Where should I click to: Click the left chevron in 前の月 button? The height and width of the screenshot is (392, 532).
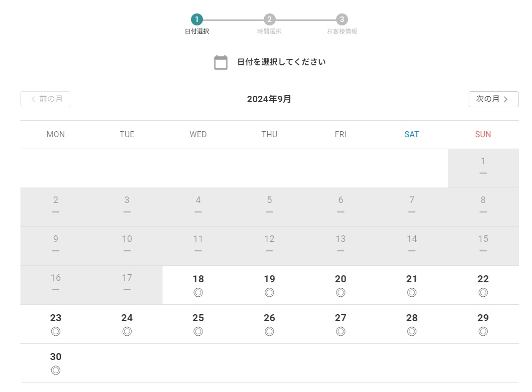[33, 99]
